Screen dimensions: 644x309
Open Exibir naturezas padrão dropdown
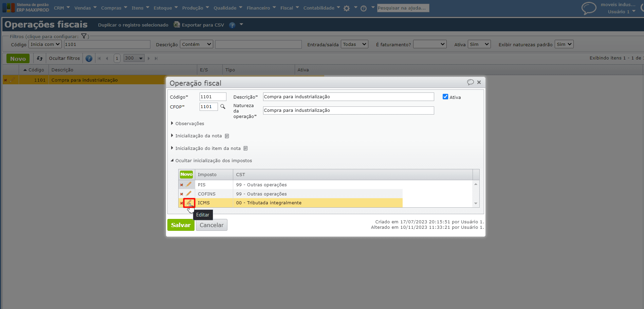point(564,44)
